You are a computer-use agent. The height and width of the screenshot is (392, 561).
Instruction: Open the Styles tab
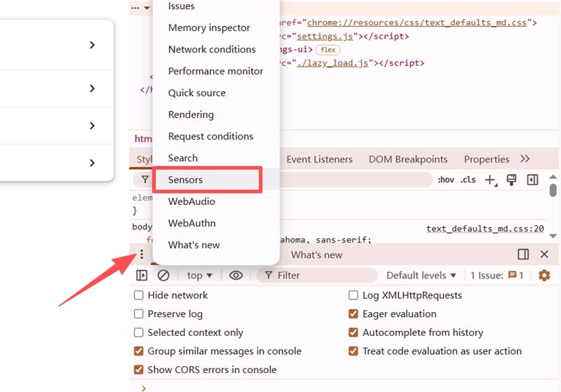pos(144,159)
